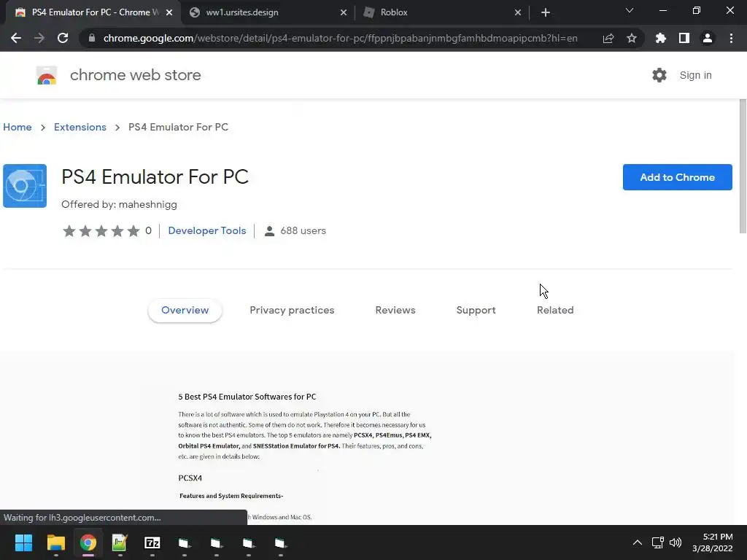Open the tab search dropdown arrow
The height and width of the screenshot is (560, 747).
coord(630,10)
